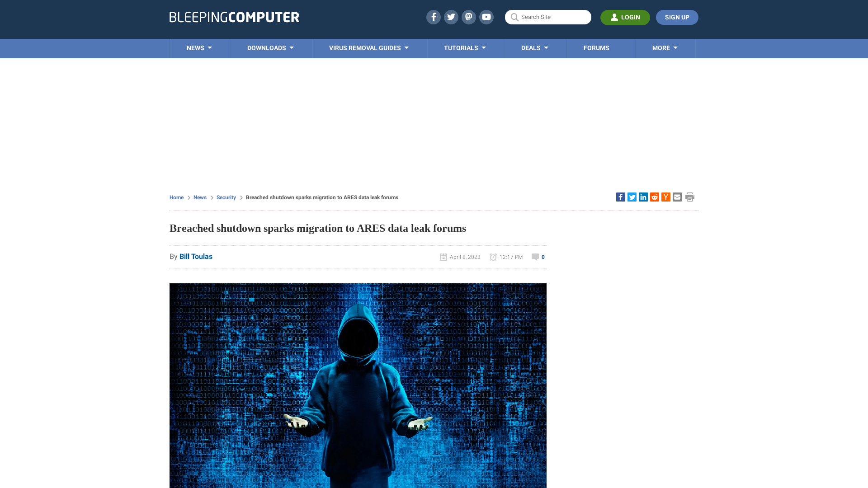The image size is (868, 488).
Task: Click the Twitter share icon
Action: (632, 197)
